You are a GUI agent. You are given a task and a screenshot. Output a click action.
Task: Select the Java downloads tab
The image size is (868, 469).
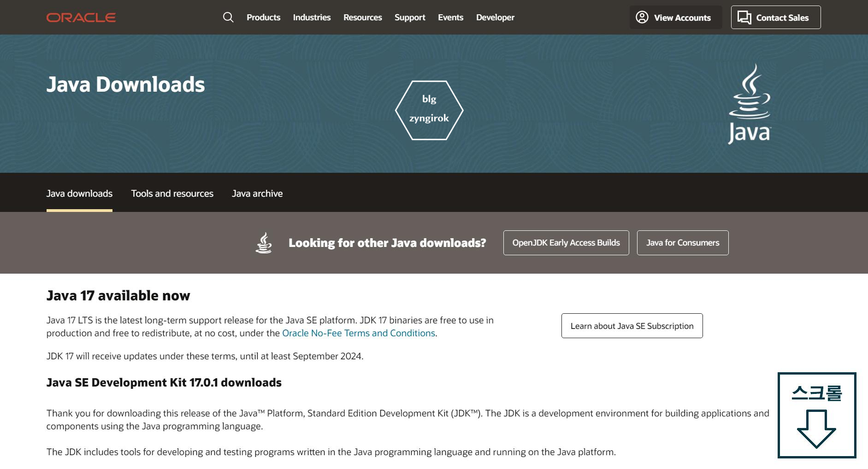point(79,193)
